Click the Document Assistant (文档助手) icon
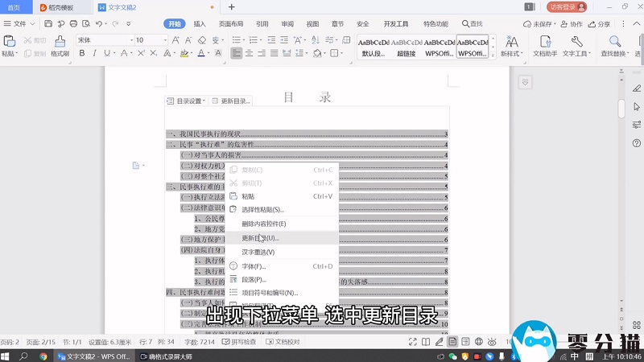Screen dimensions: 644x362 click(545, 46)
